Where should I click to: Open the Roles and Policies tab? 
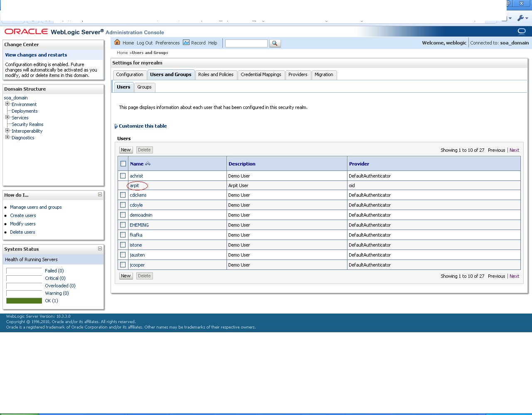click(216, 75)
